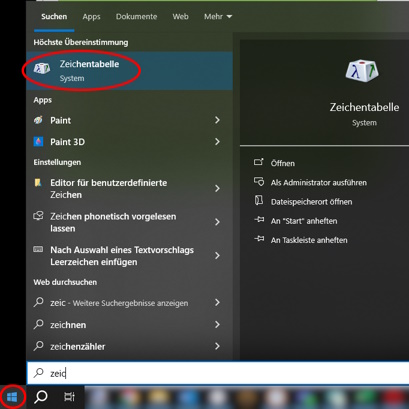The image size is (409, 409).
Task: Click Als Administrator ausführen
Action: tap(319, 183)
